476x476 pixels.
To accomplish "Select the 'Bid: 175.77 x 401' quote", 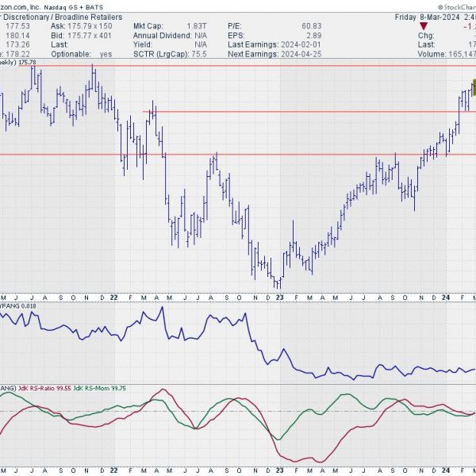I will pyautogui.click(x=81, y=36).
